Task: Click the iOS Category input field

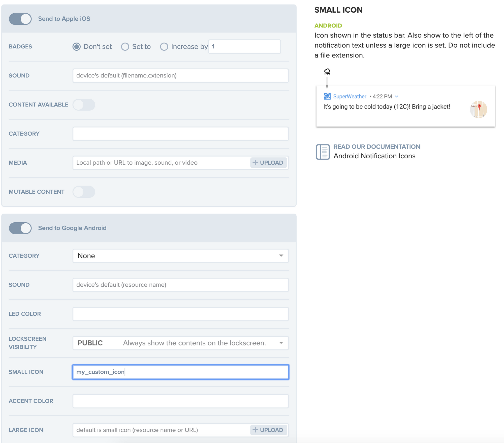Action: [x=180, y=134]
